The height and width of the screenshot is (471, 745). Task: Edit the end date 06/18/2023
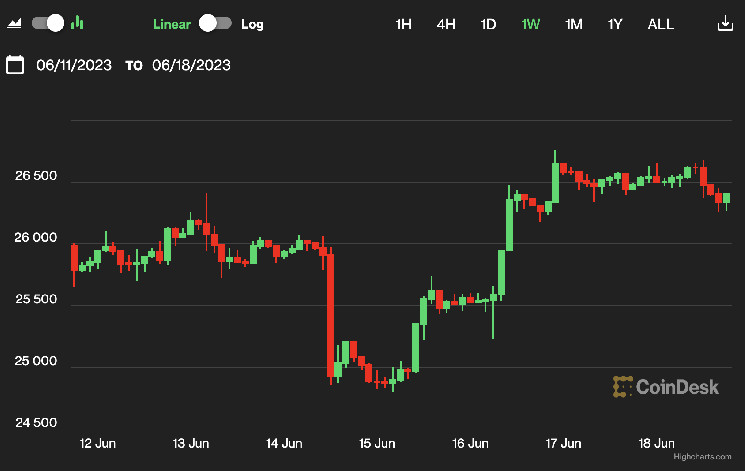pyautogui.click(x=191, y=66)
